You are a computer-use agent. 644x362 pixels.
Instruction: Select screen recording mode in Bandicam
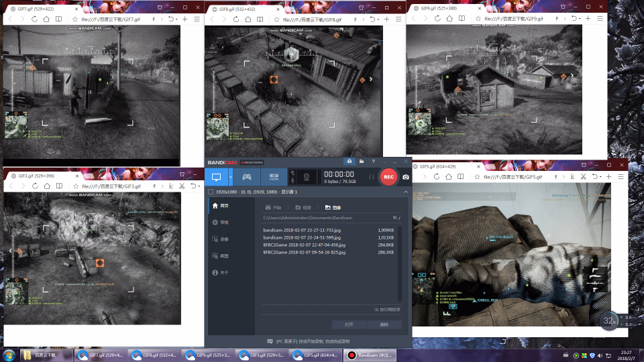point(217,177)
